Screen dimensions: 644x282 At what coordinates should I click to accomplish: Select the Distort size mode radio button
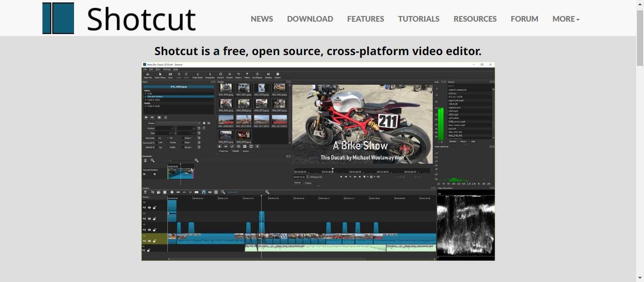click(183, 138)
